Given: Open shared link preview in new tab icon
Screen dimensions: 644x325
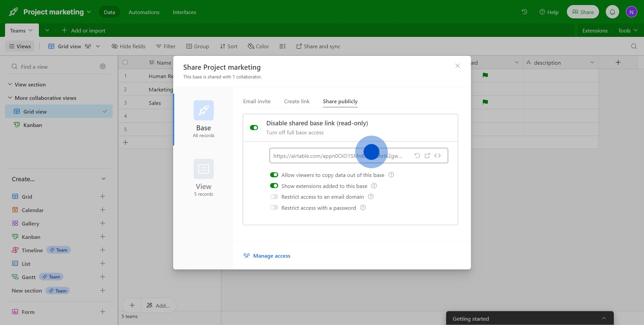Looking at the screenshot, I should click(427, 155).
